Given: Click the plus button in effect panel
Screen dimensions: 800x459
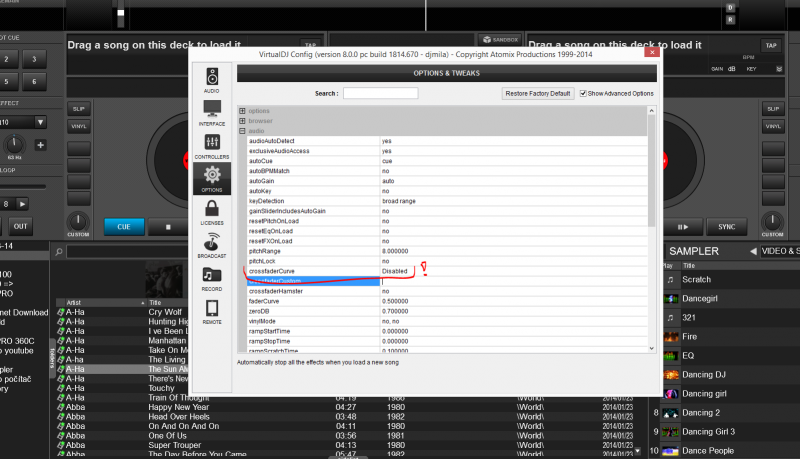Looking at the screenshot, I should 40,145.
